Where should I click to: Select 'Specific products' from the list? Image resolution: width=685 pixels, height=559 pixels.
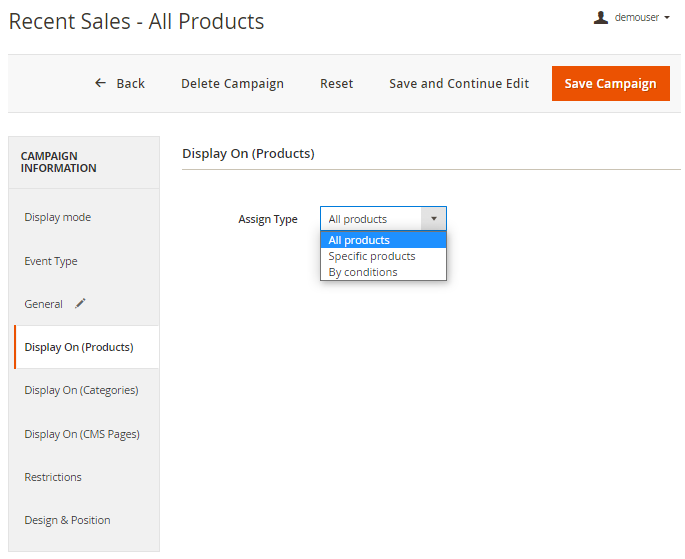click(x=372, y=256)
